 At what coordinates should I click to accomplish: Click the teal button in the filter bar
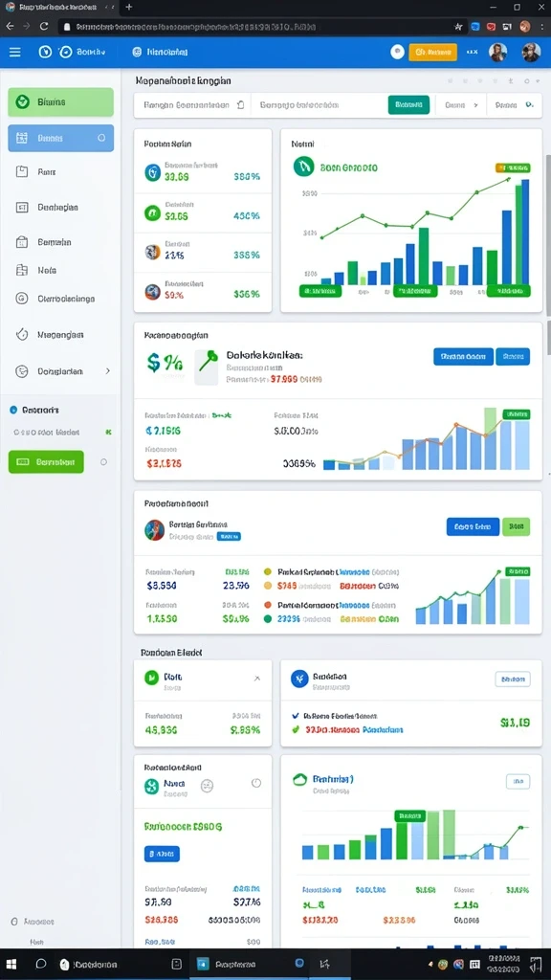click(x=408, y=105)
